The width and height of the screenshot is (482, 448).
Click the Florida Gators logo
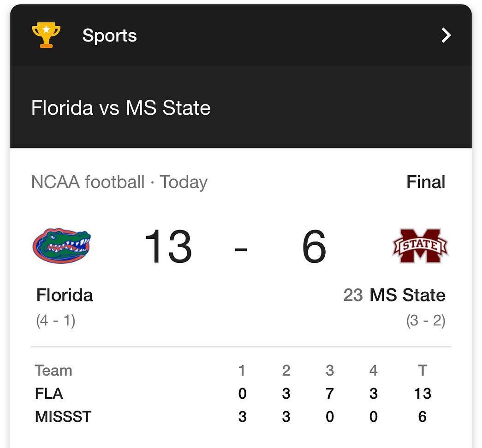pos(62,246)
